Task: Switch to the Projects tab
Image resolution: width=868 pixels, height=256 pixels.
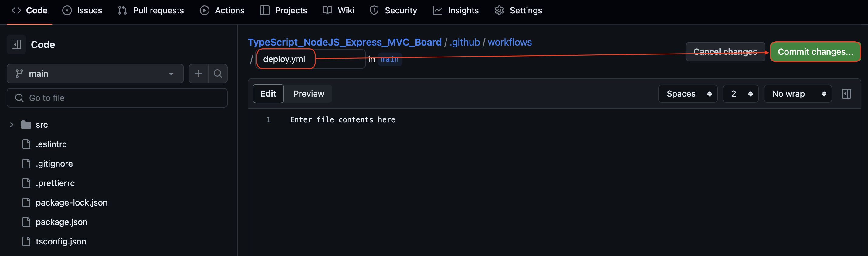Action: pos(283,10)
